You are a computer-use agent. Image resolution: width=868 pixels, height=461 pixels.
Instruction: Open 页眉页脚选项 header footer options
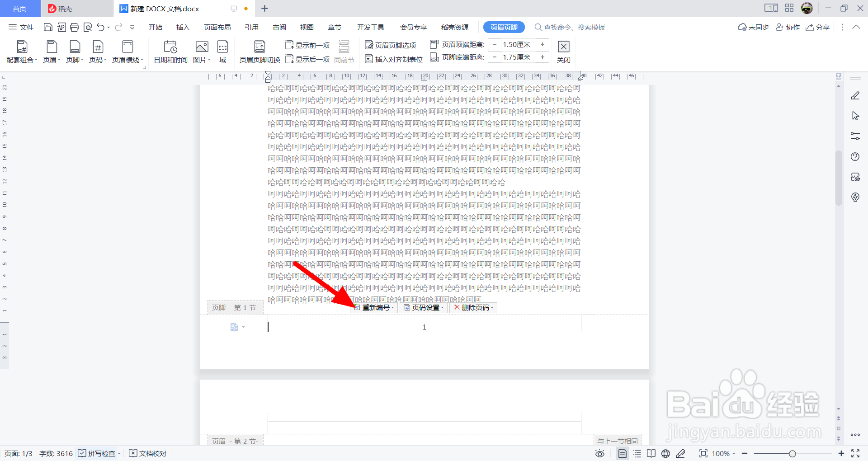pos(391,45)
